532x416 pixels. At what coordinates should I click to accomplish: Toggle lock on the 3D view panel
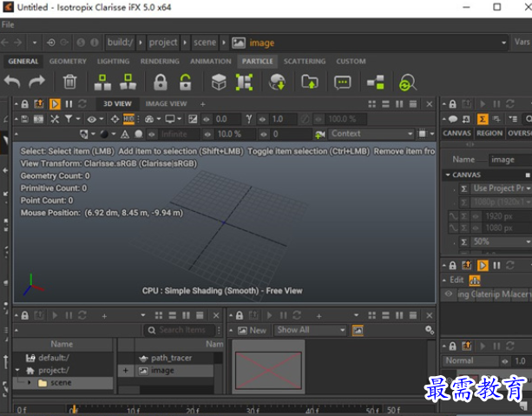25,104
